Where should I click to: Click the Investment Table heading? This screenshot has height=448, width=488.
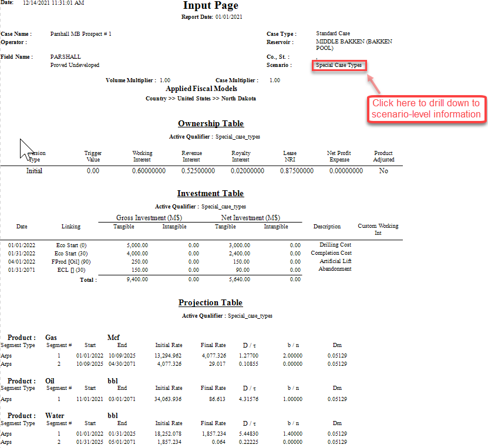coord(210,193)
